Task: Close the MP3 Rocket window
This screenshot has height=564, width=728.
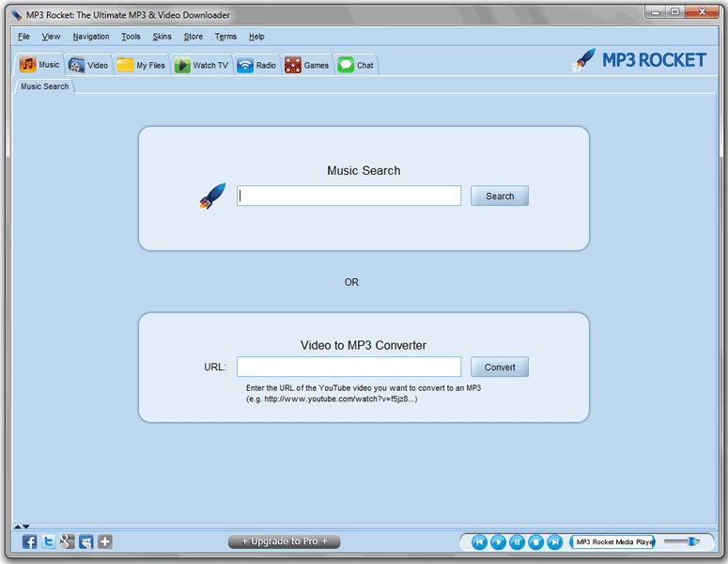Action: pos(702,12)
